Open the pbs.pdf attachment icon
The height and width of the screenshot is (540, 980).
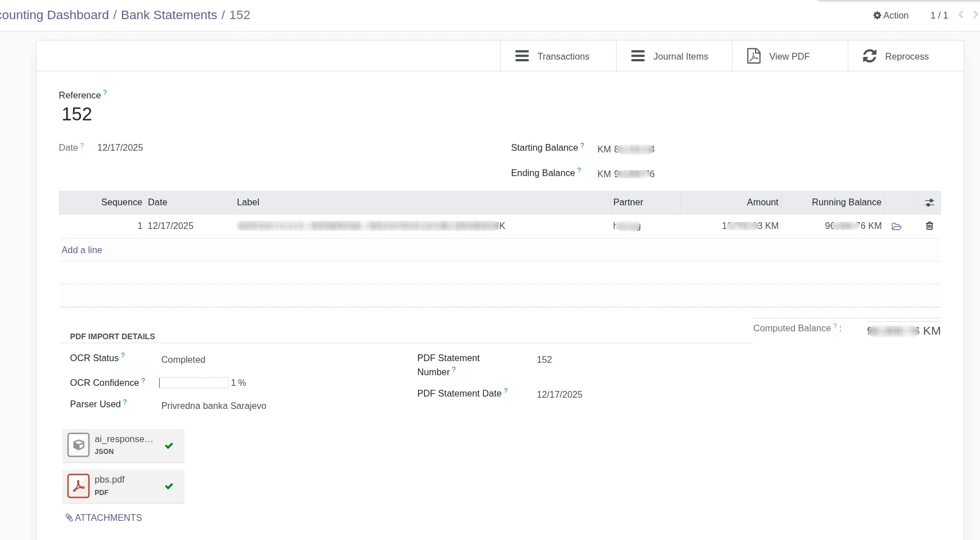point(79,486)
